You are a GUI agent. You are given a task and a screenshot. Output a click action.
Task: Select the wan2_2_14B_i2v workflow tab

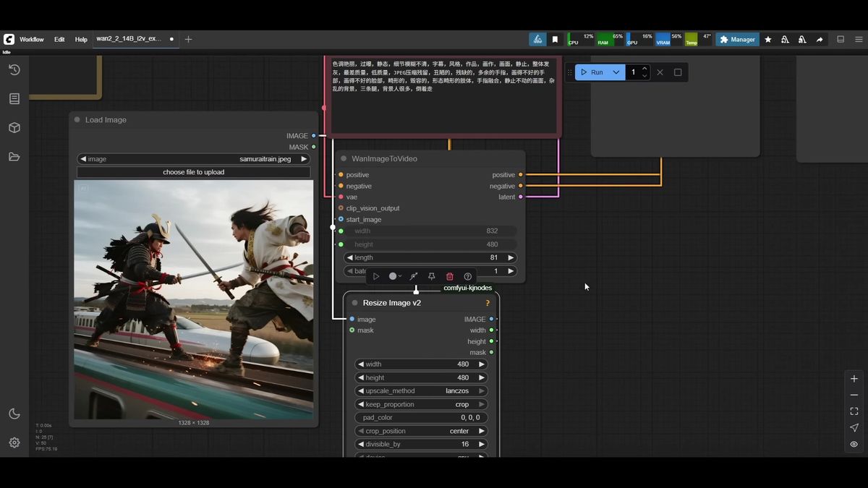pyautogui.click(x=135, y=39)
